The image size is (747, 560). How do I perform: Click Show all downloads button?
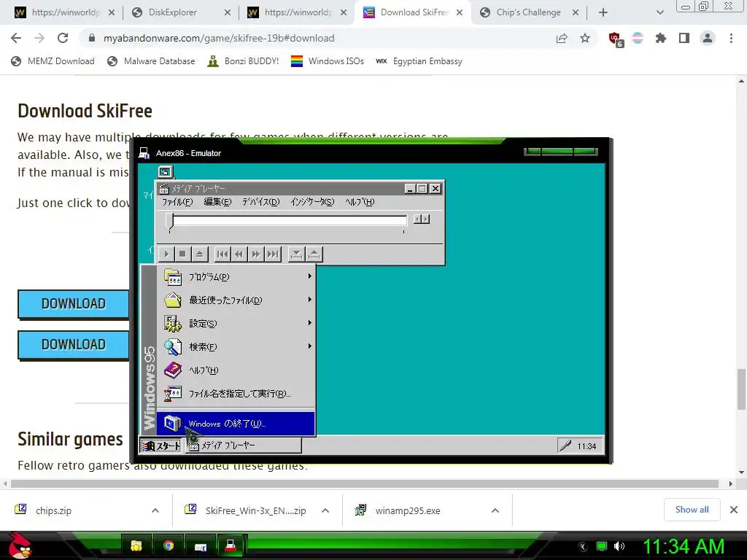coord(692,510)
